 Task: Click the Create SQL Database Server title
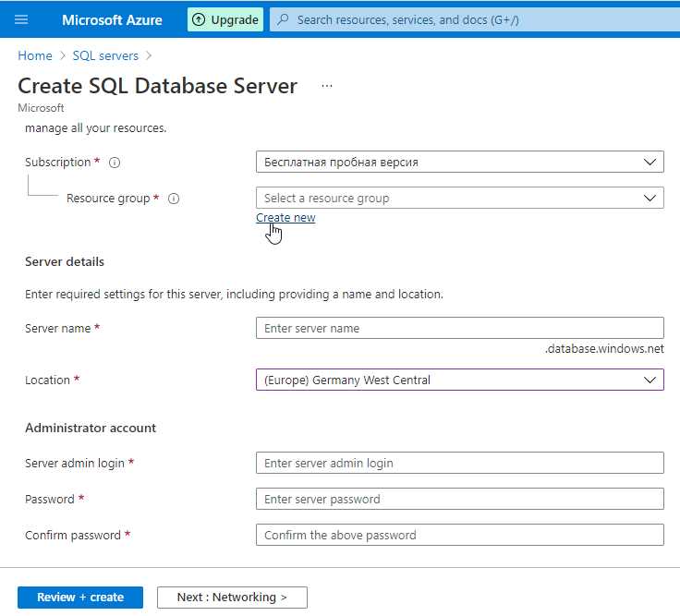coord(157,86)
